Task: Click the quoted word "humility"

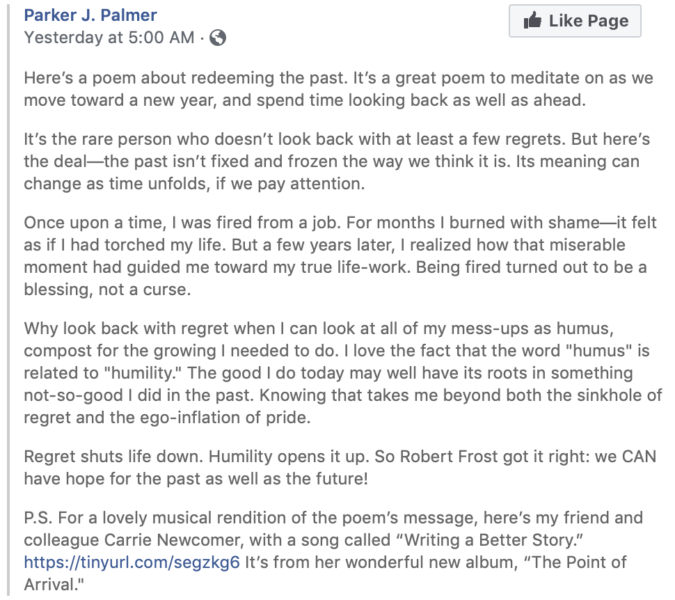Action: (144, 373)
